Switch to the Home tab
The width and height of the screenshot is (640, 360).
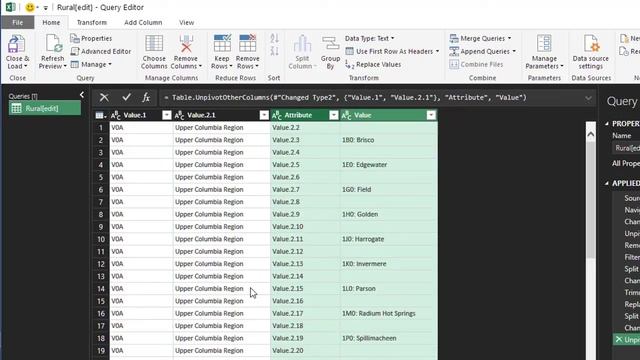(x=51, y=22)
